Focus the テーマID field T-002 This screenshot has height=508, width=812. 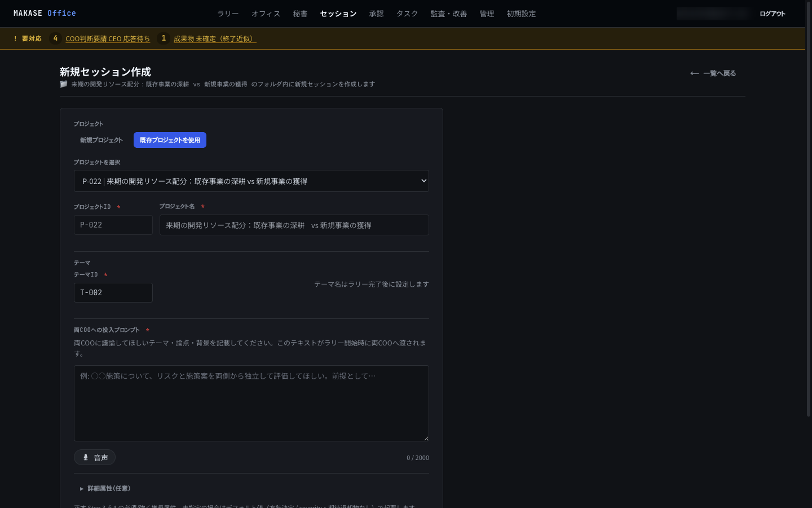click(x=113, y=292)
